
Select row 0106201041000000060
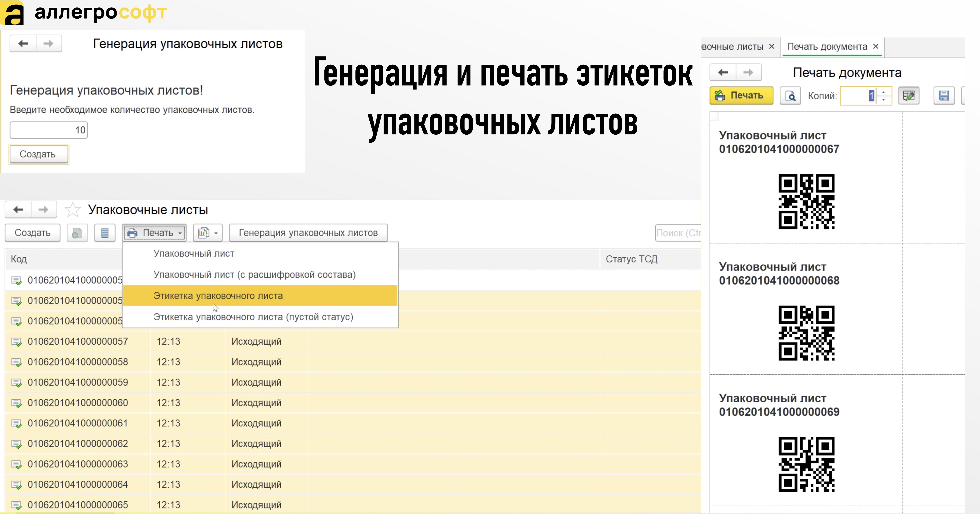click(x=353, y=403)
